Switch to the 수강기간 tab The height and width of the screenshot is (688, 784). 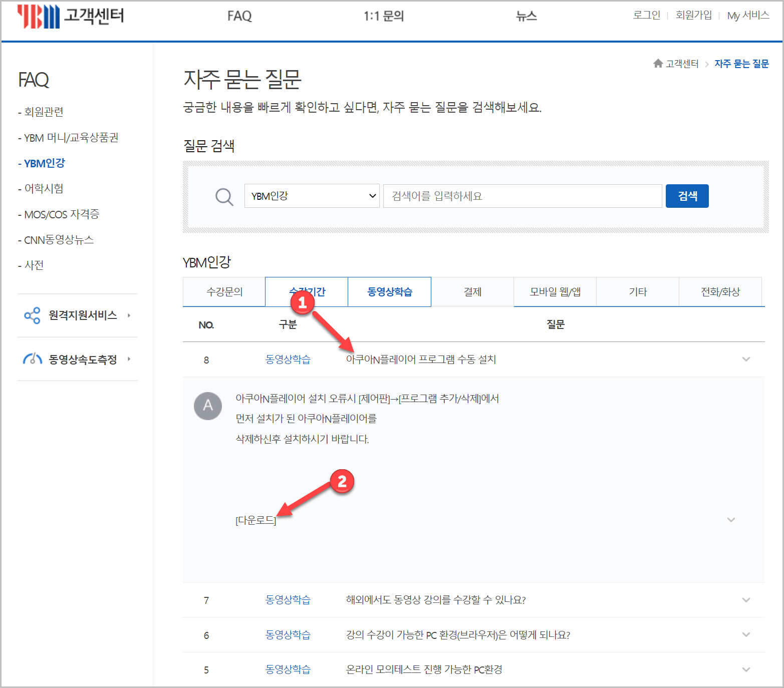point(307,291)
